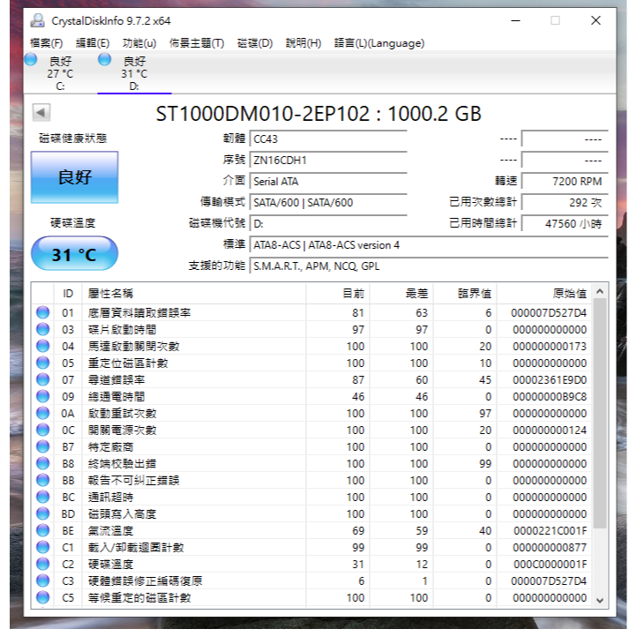Click the 最差 column header
Screen dimensions: 644x644
pyautogui.click(x=401, y=294)
